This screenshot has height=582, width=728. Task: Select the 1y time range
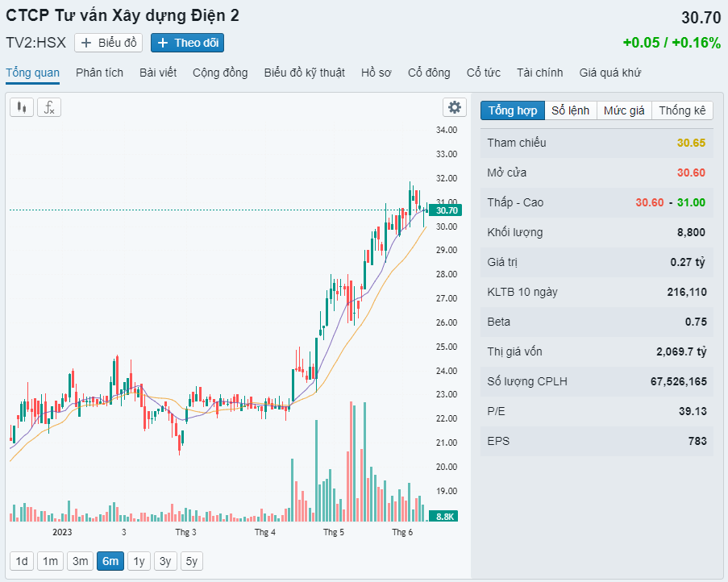click(139, 561)
